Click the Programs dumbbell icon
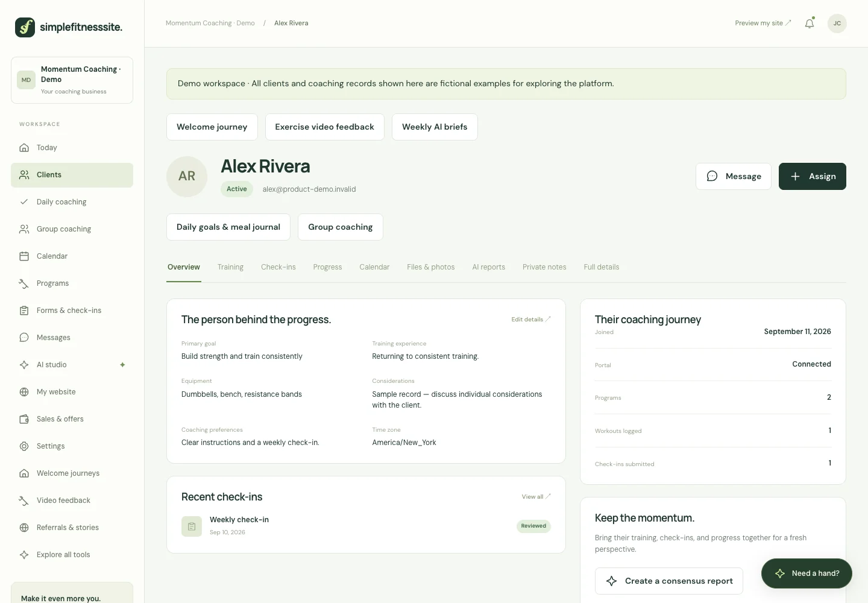This screenshot has height=603, width=868. click(x=24, y=283)
